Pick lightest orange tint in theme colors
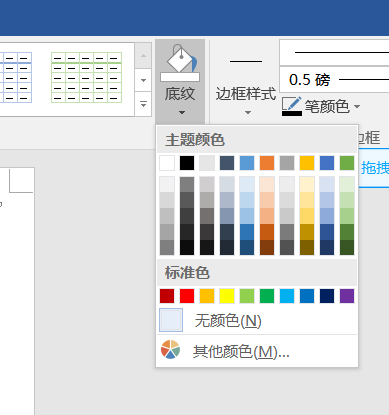The width and height of the screenshot is (389, 415). [x=267, y=184]
